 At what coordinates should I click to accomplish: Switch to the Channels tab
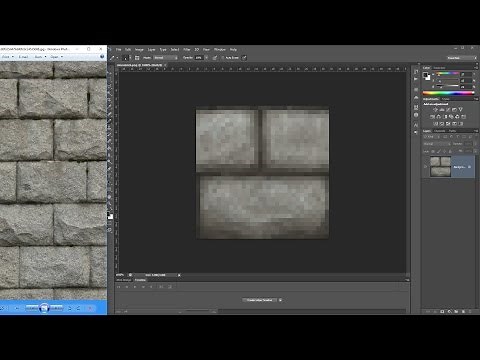[x=439, y=131]
